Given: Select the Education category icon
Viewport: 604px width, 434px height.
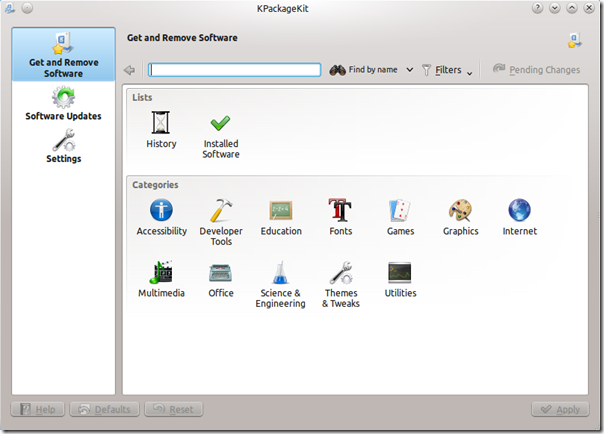Looking at the screenshot, I should coord(281,213).
